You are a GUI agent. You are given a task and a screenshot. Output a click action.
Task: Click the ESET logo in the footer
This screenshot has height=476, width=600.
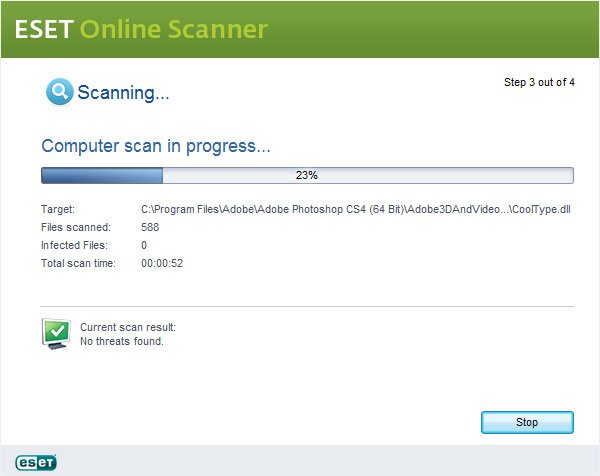pyautogui.click(x=36, y=461)
